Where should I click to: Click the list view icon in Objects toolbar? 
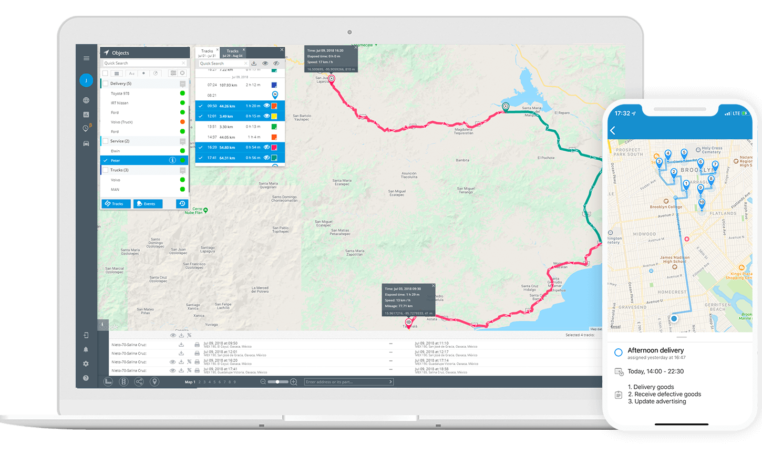[x=117, y=73]
